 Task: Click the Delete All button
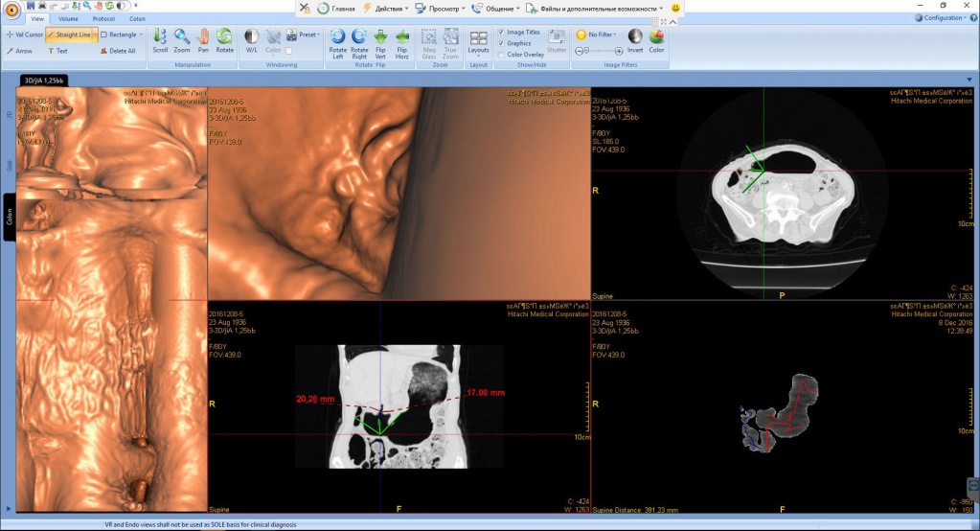point(118,51)
